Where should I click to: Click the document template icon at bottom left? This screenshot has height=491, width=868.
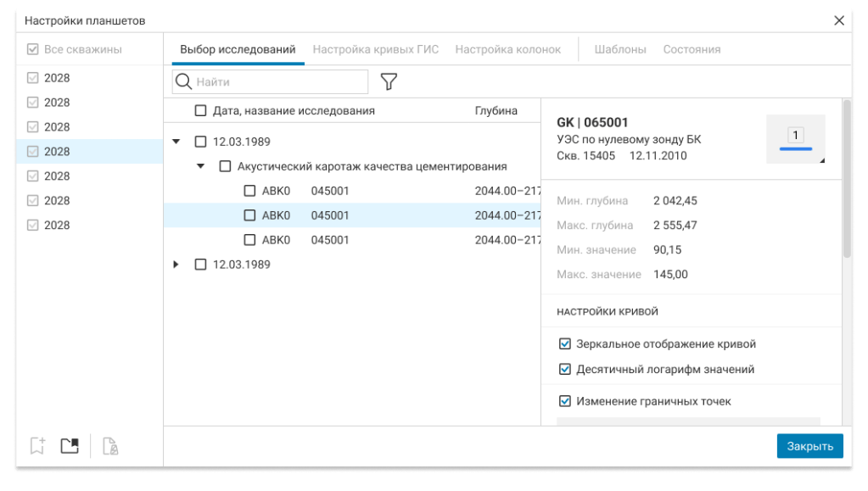[110, 446]
